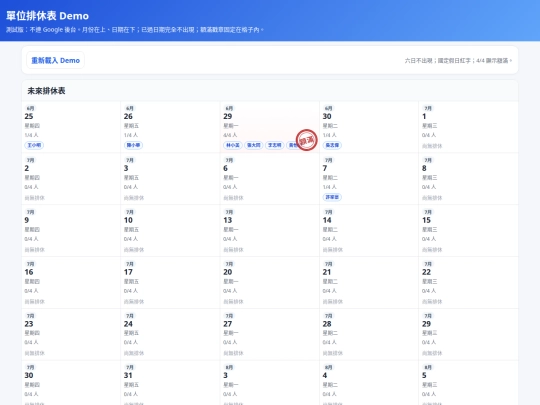Open the July 9 date cell
The height and width of the screenshot is (405, 540).
[x=71, y=231]
